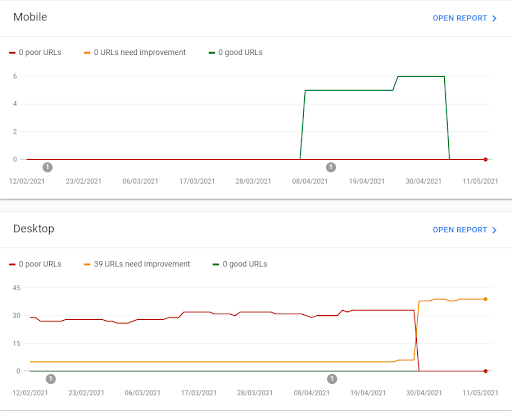Click green plateau line at 6 on Mobile chart
512x411 pixels.
[421, 76]
